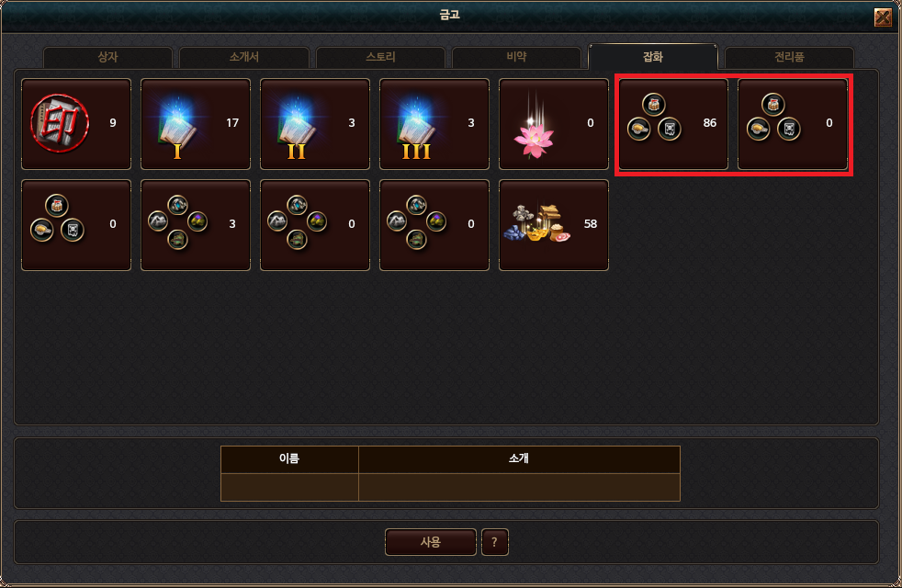902x588 pixels.
Task: Open the 비약 tab
Action: [x=516, y=57]
